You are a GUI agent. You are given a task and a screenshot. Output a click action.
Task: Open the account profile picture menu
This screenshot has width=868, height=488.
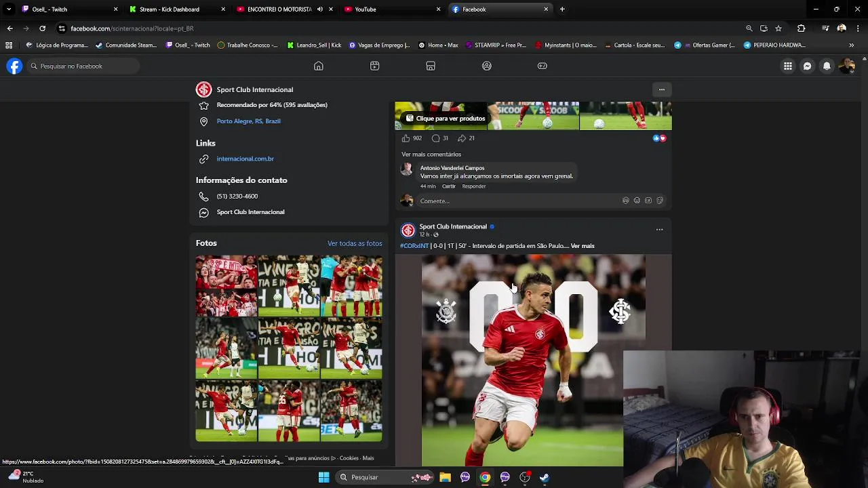coord(846,66)
